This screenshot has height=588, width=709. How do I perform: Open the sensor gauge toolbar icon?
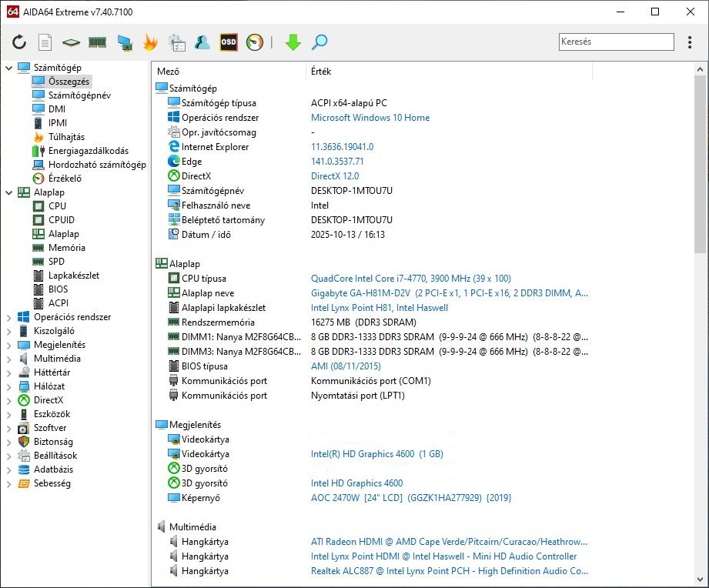point(255,42)
